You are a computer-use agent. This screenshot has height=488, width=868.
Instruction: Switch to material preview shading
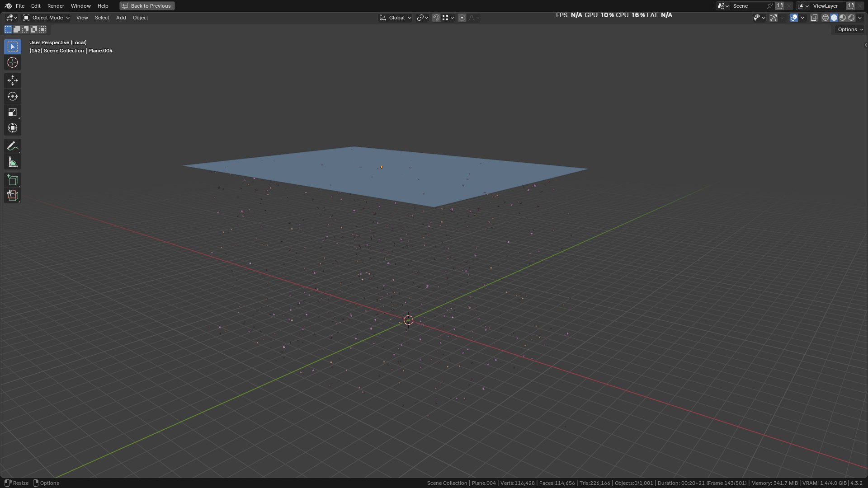click(843, 18)
